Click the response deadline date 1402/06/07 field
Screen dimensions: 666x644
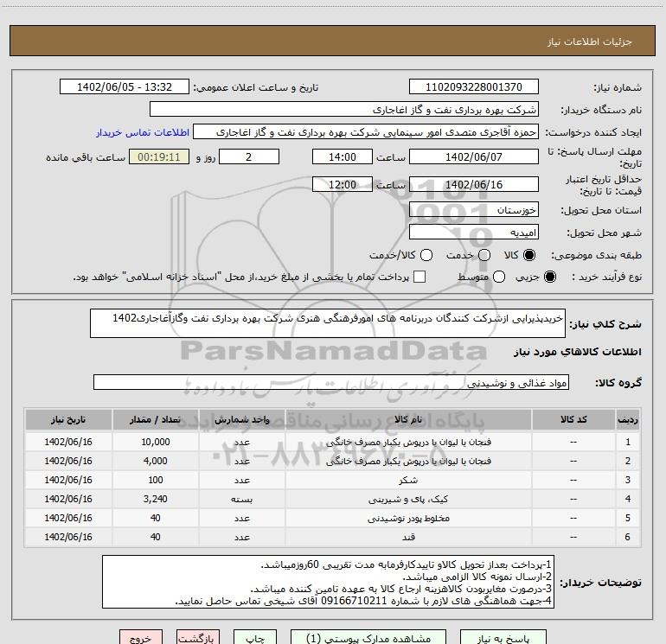coord(474,156)
